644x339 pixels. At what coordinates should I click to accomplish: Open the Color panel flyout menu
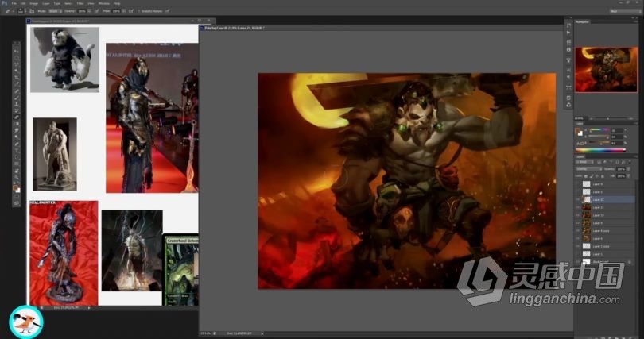click(x=636, y=123)
